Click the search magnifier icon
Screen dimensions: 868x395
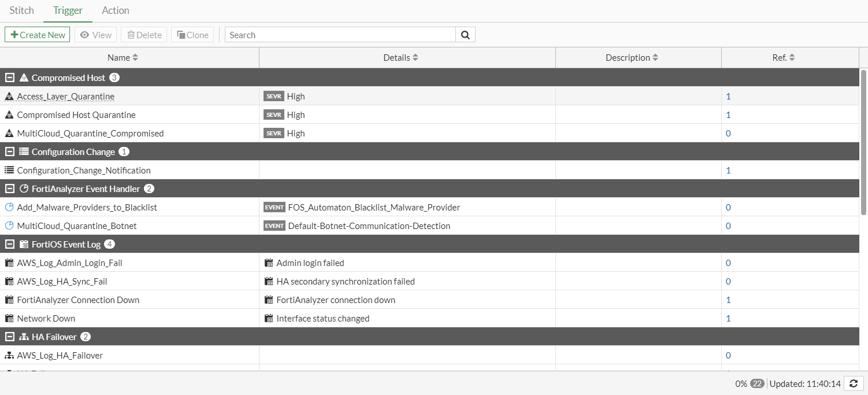(x=465, y=34)
